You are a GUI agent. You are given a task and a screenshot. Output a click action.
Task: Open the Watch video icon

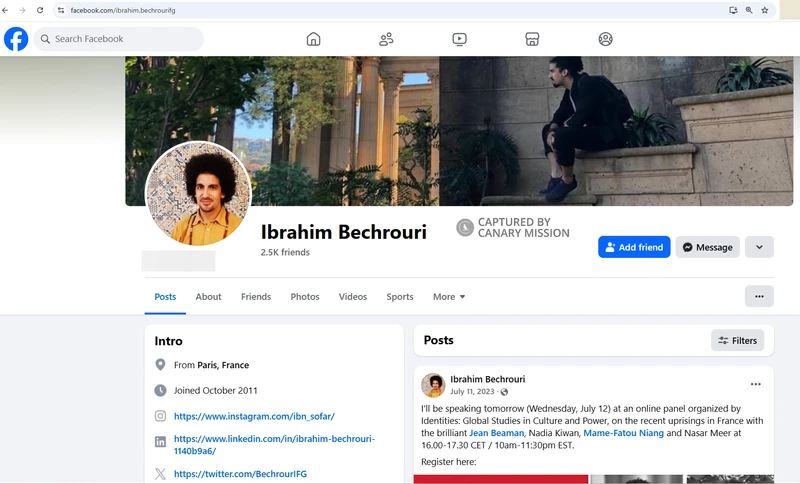coord(459,39)
